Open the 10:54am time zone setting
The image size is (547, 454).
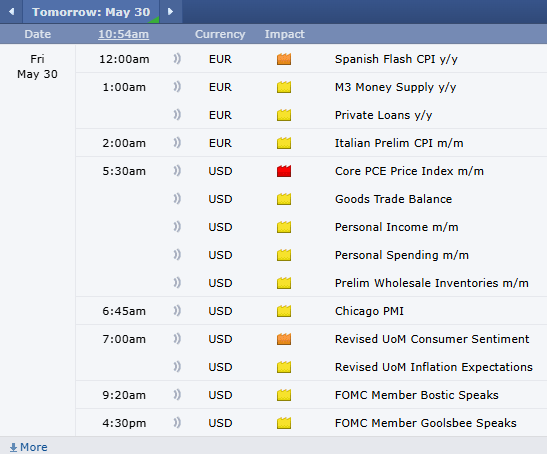[x=123, y=34]
